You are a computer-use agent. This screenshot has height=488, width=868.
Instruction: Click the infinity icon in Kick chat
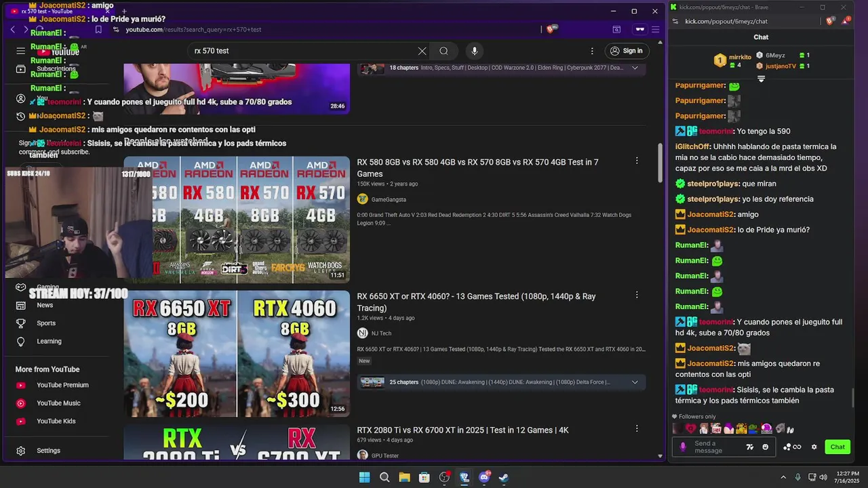tap(797, 447)
